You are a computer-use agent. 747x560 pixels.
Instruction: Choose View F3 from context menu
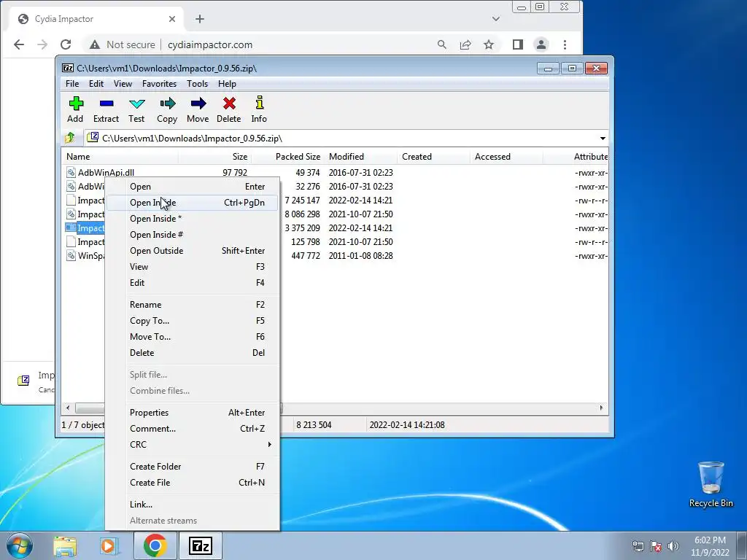coord(192,267)
